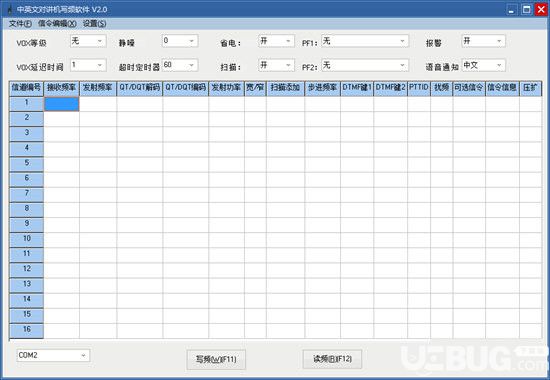Select channel row header 9

26,225
